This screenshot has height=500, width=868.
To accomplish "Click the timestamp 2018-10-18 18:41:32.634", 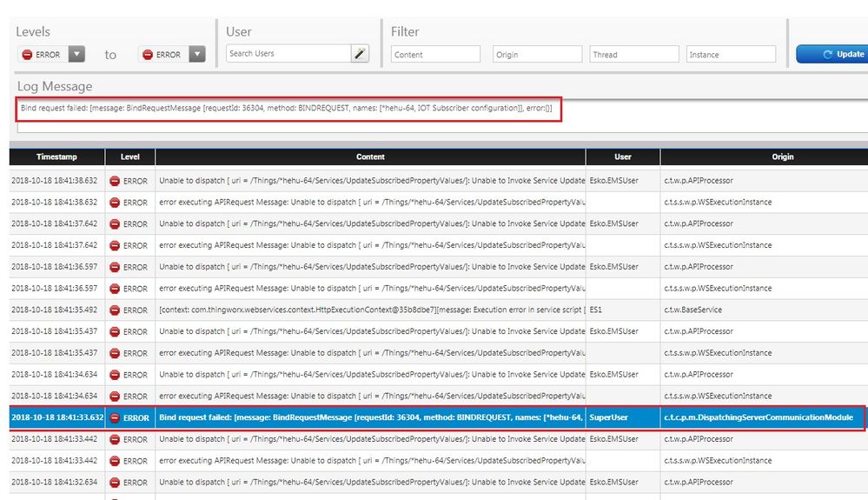I will (54, 483).
